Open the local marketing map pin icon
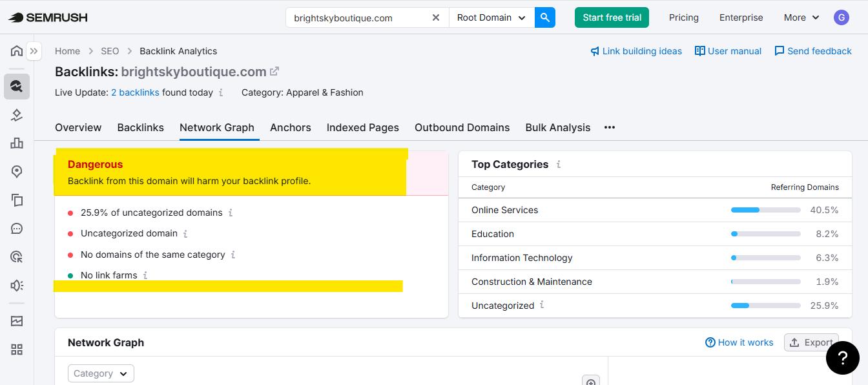 pyautogui.click(x=17, y=171)
